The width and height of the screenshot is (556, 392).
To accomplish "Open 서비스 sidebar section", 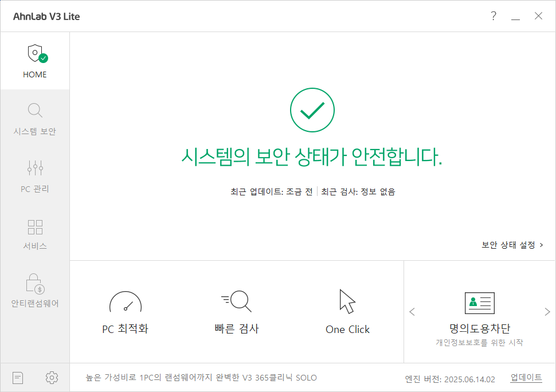I will coord(35,234).
